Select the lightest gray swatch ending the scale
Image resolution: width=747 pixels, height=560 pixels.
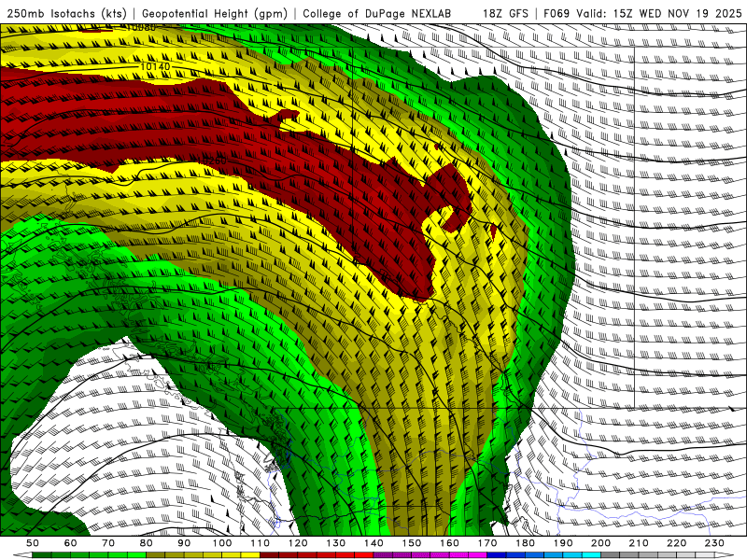click(705, 555)
